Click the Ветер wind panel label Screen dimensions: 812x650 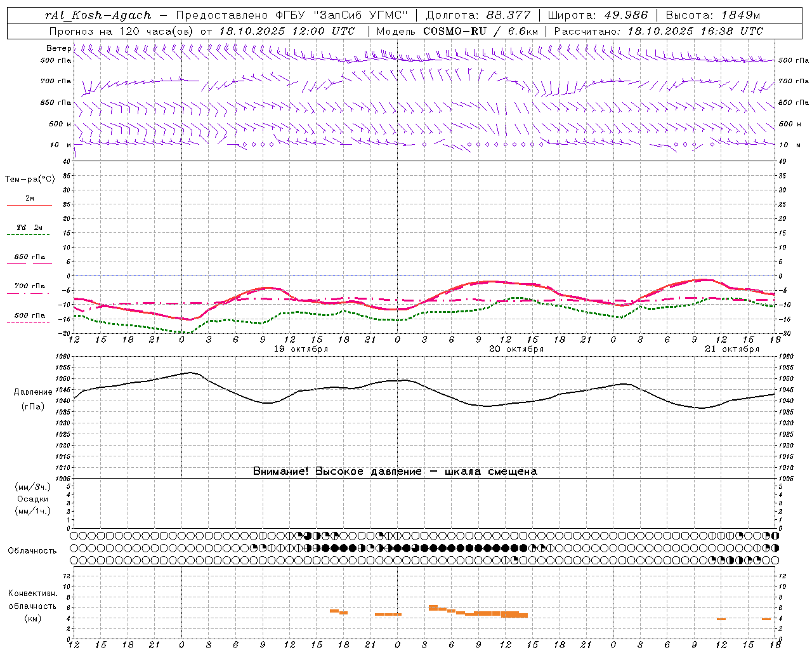(59, 48)
